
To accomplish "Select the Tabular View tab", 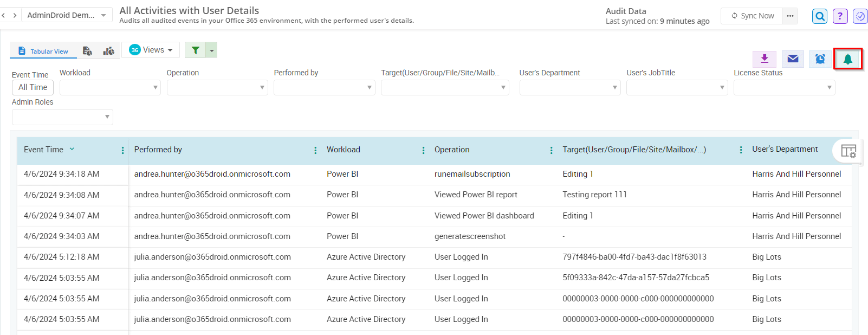I will [x=43, y=51].
